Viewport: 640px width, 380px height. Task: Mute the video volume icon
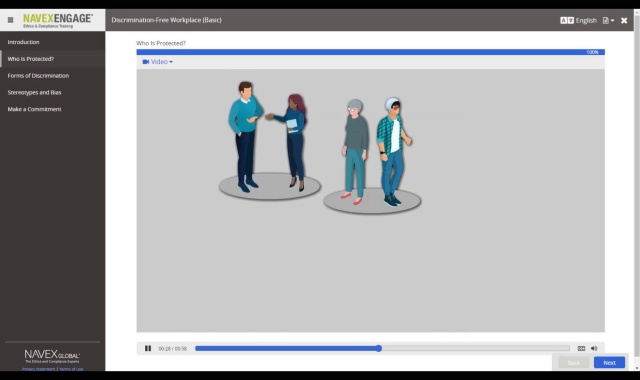point(594,348)
